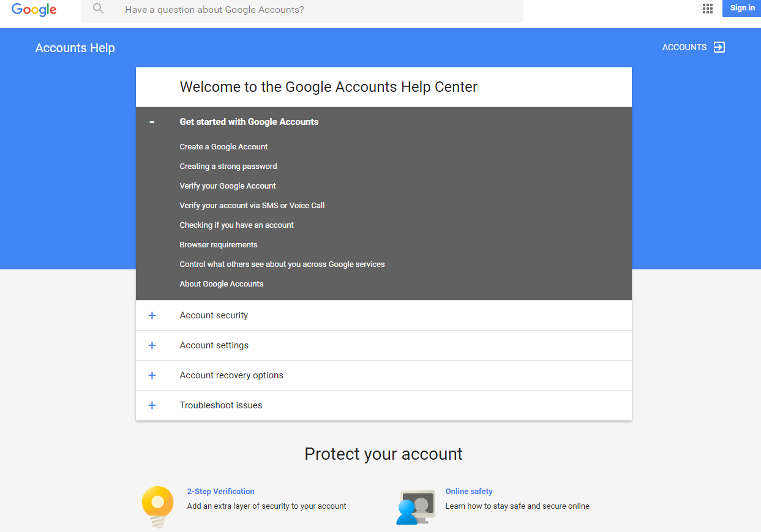Open the About Google Accounts article
The height and width of the screenshot is (532, 761).
[x=221, y=284]
